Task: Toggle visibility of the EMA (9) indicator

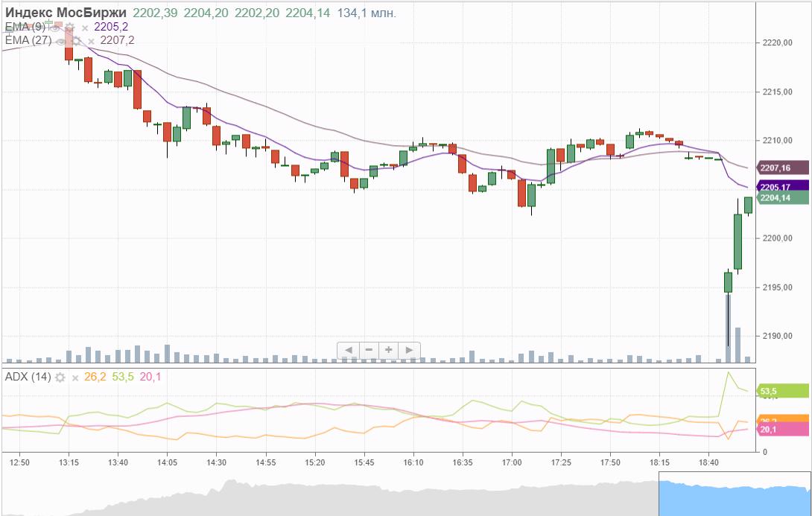Action: (x=54, y=27)
